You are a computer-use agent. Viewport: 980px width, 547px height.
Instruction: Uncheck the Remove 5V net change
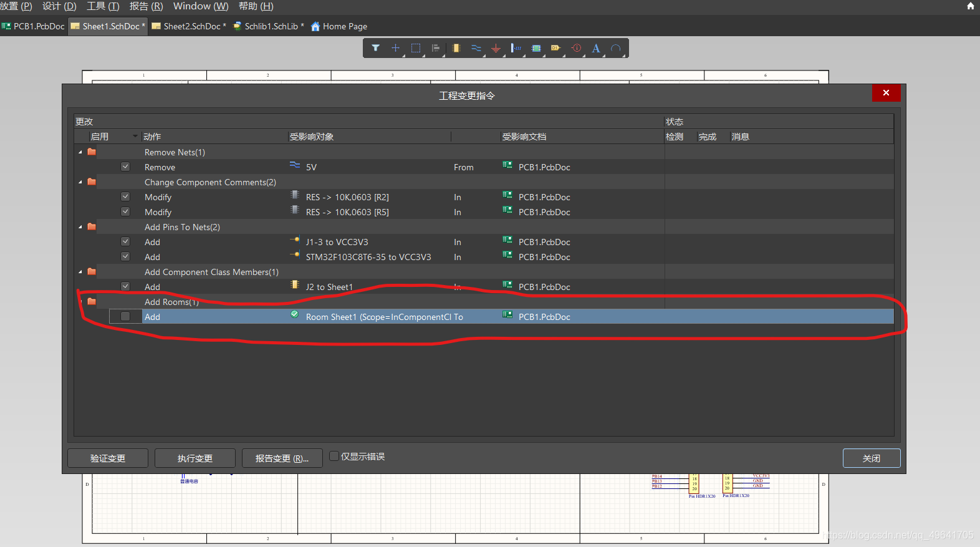[125, 167]
